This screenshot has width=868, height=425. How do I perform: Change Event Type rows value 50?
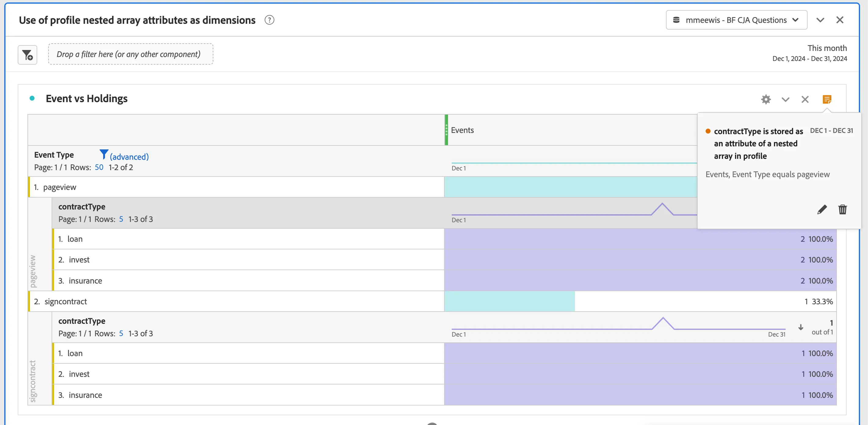pos(99,167)
